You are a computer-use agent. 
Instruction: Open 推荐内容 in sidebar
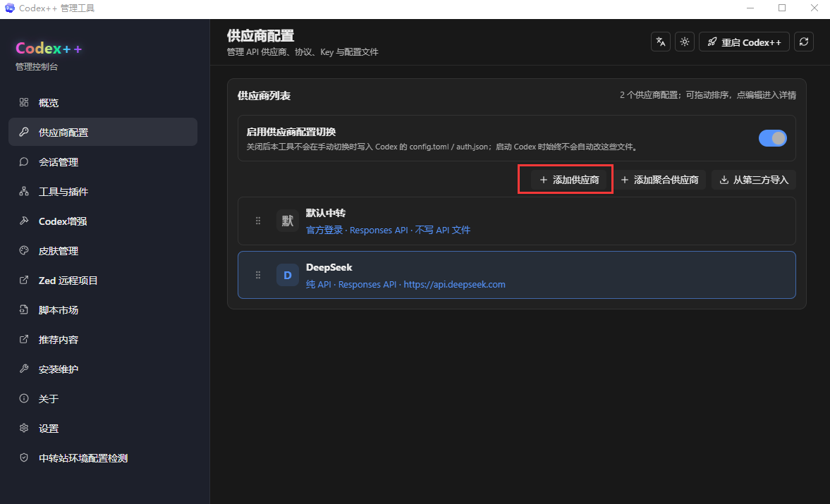click(103, 340)
